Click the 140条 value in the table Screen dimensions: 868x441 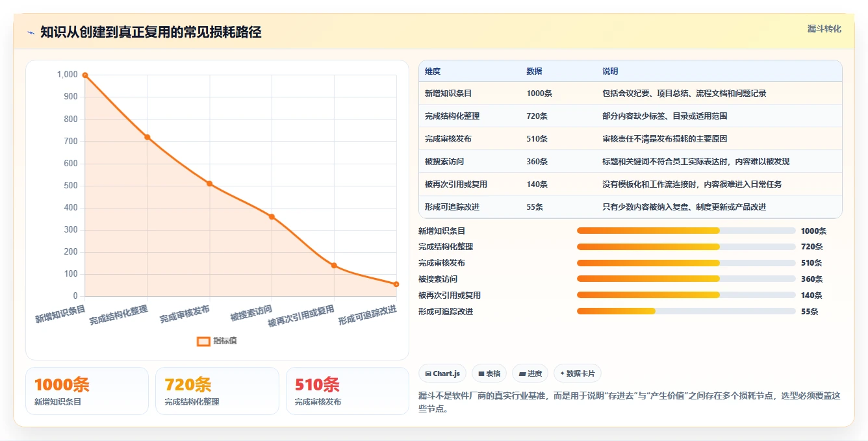[537, 184]
